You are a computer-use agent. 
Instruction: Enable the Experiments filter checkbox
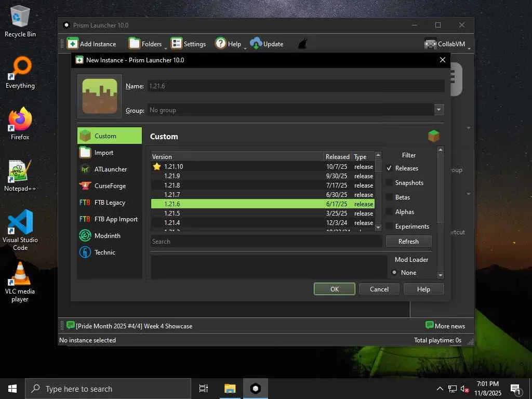pyautogui.click(x=389, y=227)
